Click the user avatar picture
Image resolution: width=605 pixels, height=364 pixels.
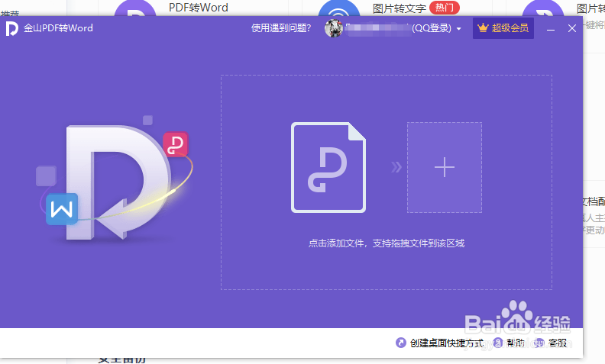[x=334, y=28]
